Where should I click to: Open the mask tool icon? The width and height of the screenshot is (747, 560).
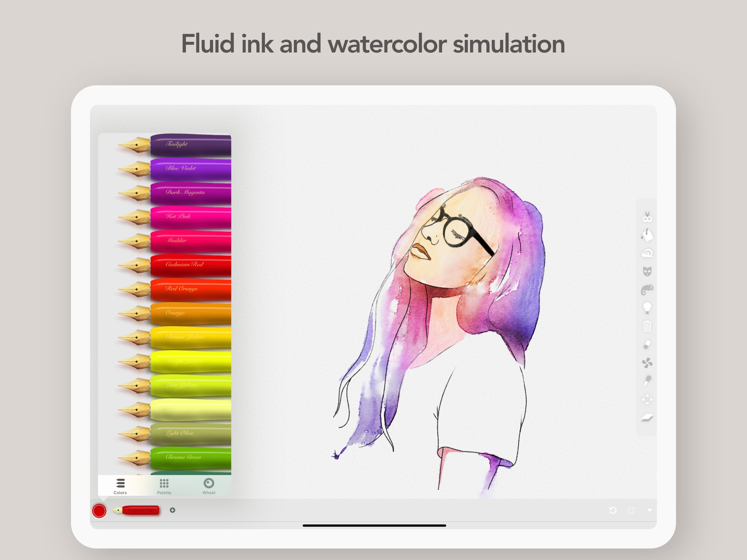click(647, 271)
